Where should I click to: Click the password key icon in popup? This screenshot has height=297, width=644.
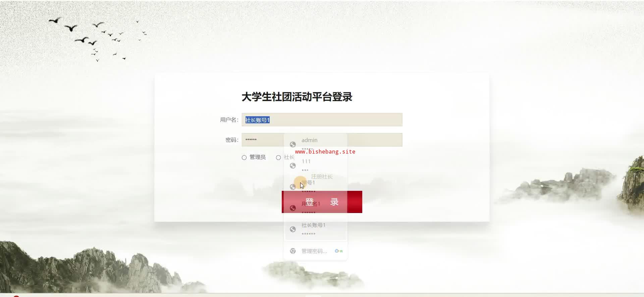339,251
